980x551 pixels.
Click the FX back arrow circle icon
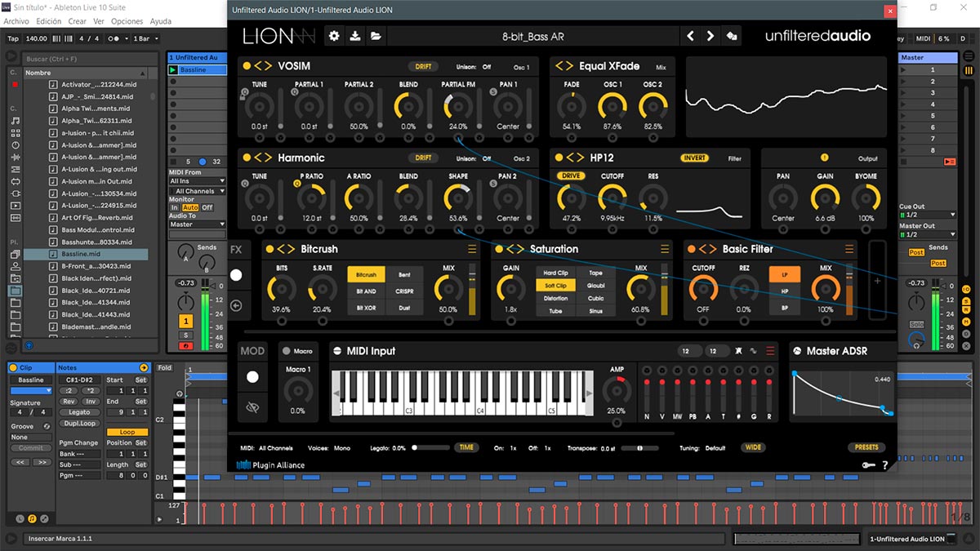click(236, 305)
